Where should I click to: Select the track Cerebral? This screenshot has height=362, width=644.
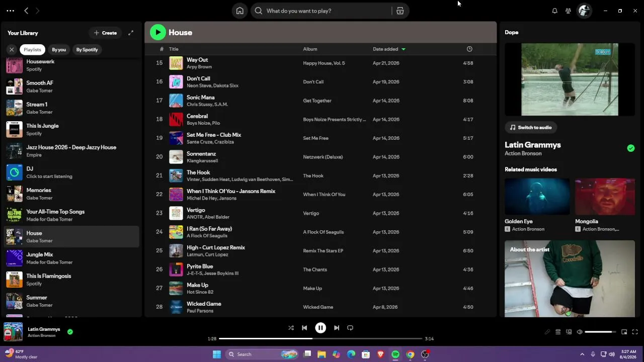[x=320, y=119]
